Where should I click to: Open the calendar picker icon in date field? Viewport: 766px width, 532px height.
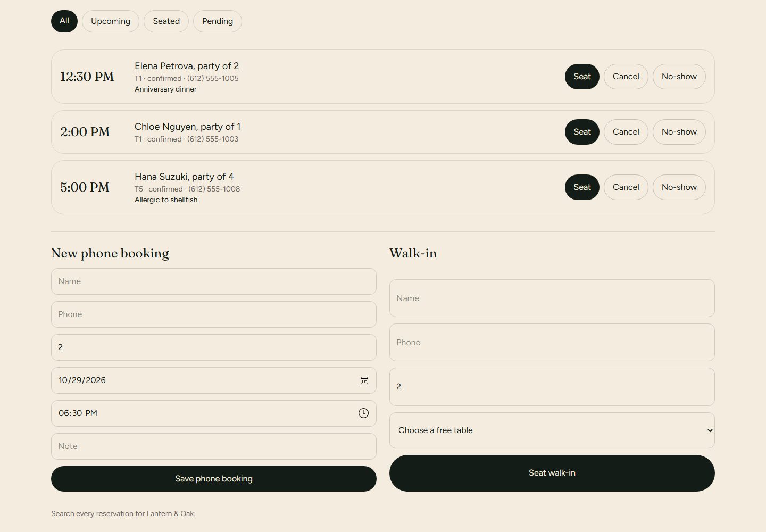pos(364,380)
